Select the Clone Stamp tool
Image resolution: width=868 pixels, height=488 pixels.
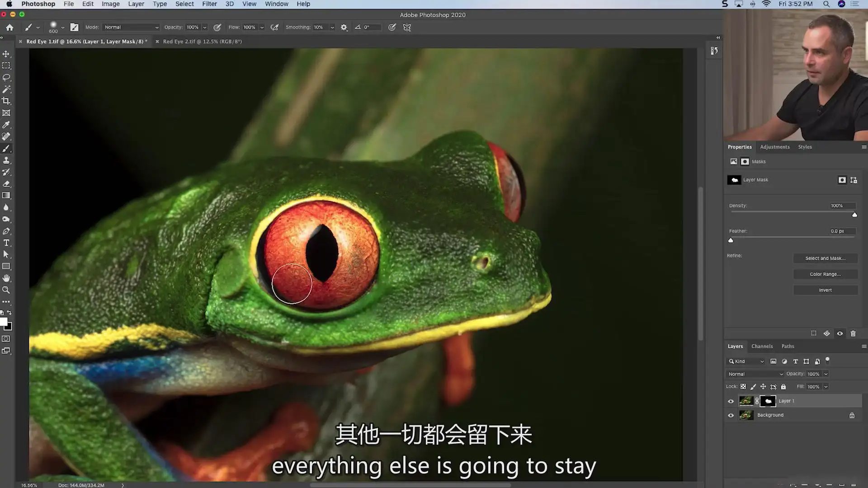coord(6,160)
